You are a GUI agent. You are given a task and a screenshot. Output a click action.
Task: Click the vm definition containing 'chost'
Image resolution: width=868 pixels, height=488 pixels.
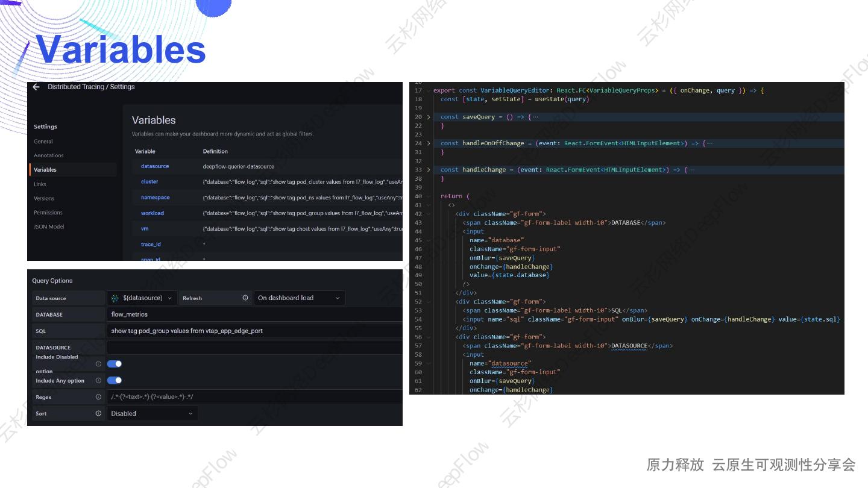[303, 229]
